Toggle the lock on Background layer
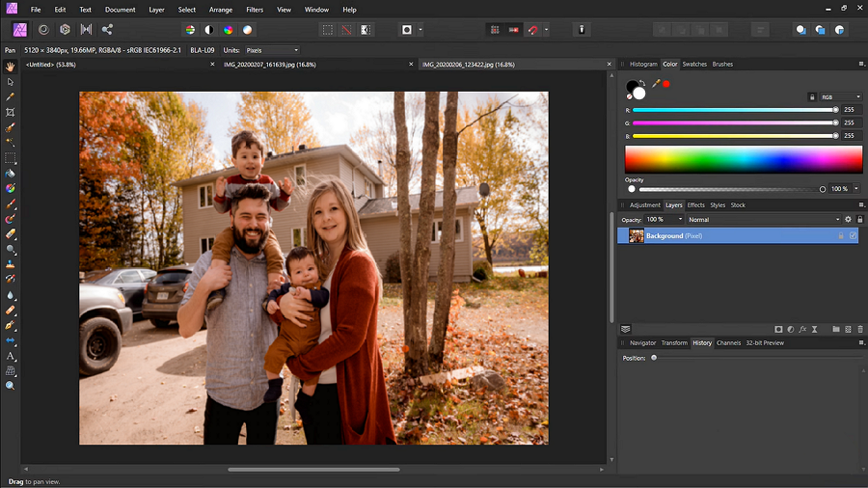Screen dimensions: 868x488 tap(840, 236)
